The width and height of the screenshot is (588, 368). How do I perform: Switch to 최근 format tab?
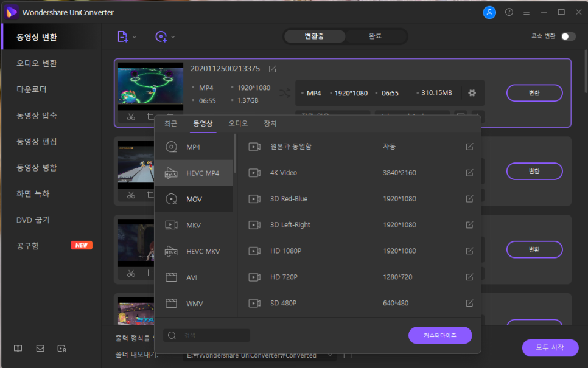click(170, 123)
